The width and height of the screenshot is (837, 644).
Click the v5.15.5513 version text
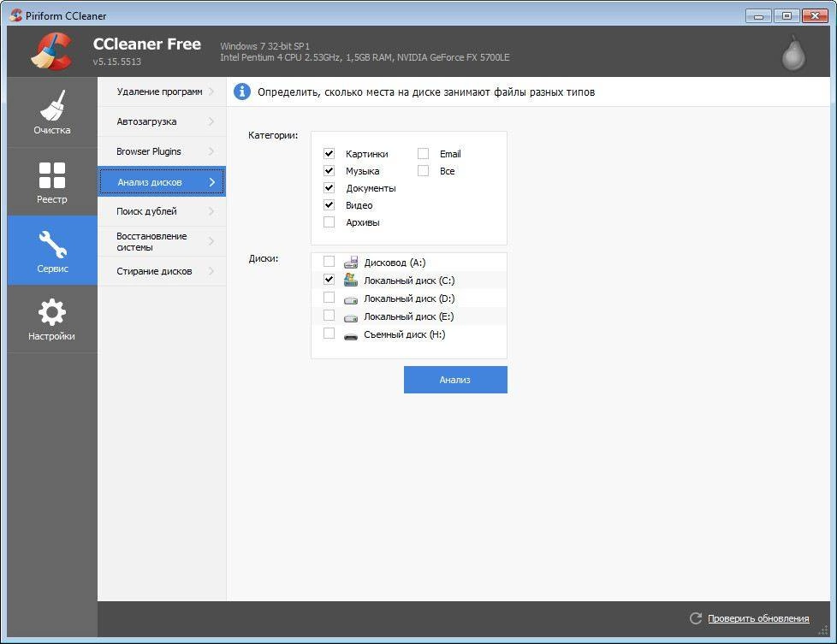click(x=117, y=62)
